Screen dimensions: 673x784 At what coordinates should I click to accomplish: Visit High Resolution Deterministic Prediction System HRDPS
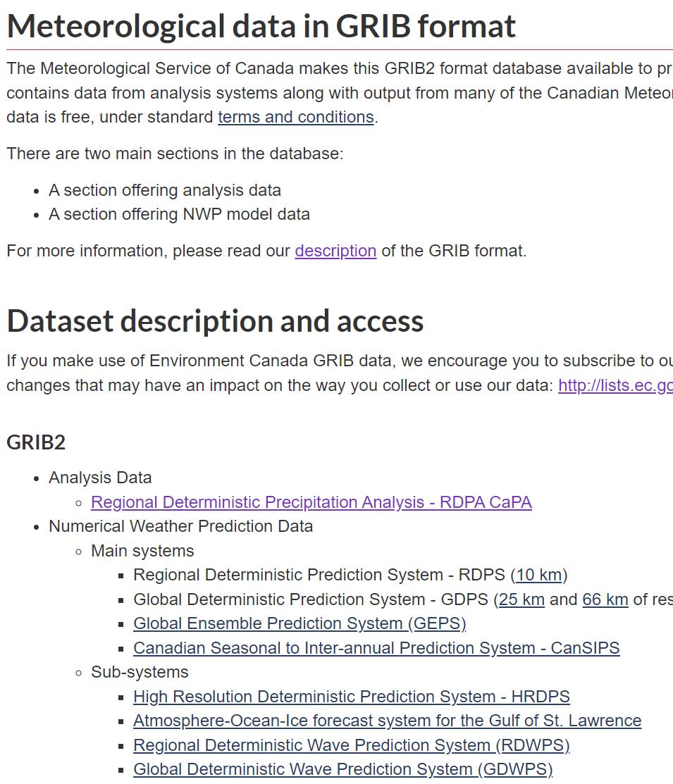click(x=351, y=697)
